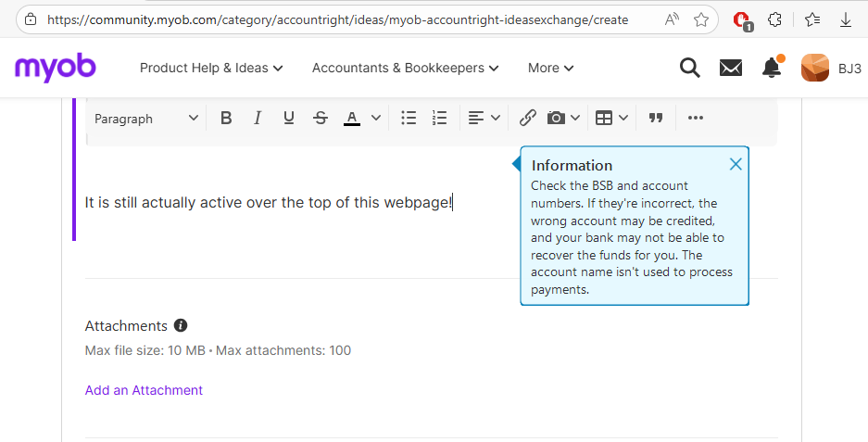Open Product Help & Ideas menu

pos(211,68)
